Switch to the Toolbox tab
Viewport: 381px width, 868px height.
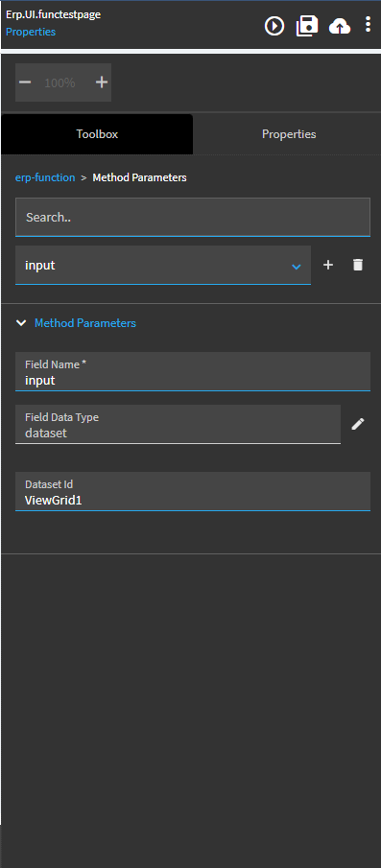click(x=97, y=134)
